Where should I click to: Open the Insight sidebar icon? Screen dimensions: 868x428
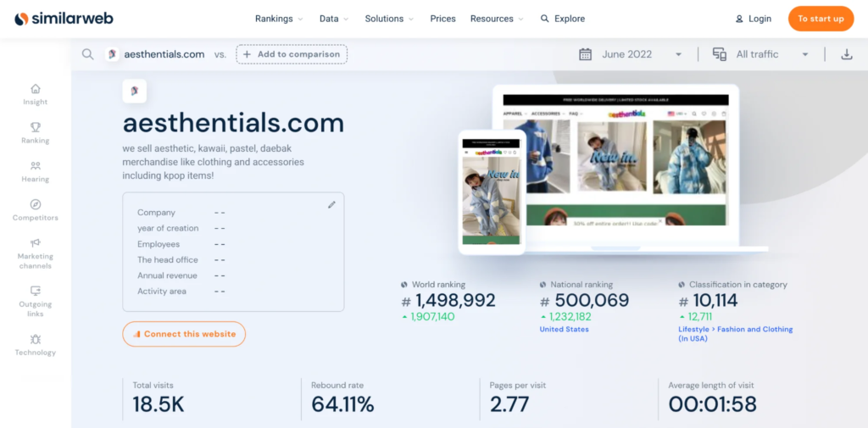[36, 89]
